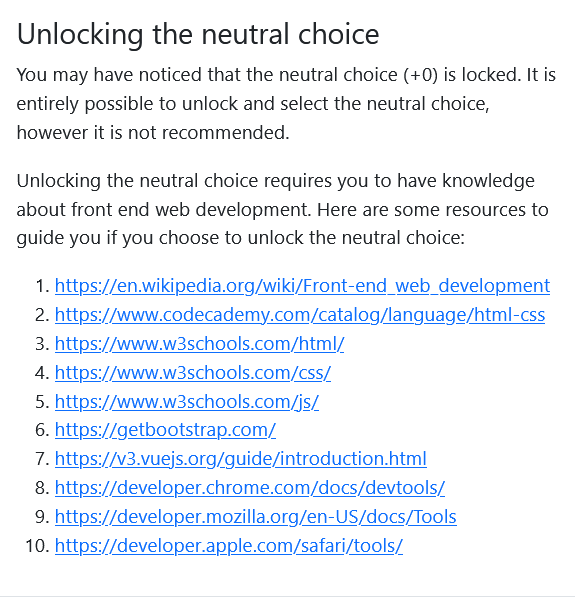Click the word 'locked' in first paragraph
The width and height of the screenshot is (575, 597).
491,75
